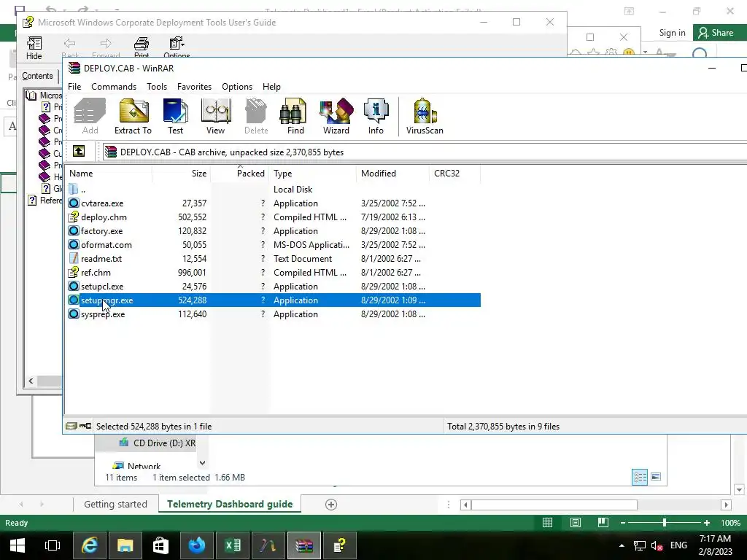Click Hide in the Deployment Tools guide
The width and height of the screenshot is (747, 560).
click(x=34, y=47)
